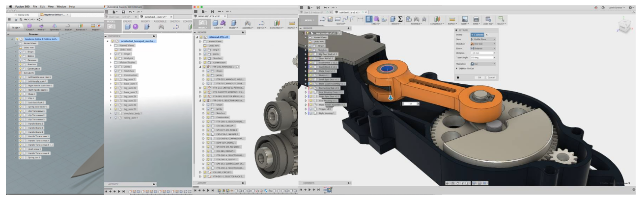Open the Operation dropdown set to Cut
The height and width of the screenshot is (199, 644).
[483, 63]
